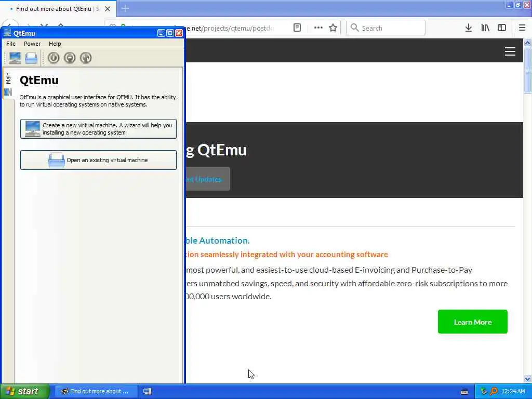Image resolution: width=532 pixels, height=399 pixels.
Task: Open page actions three-dot menu
Action: tap(318, 28)
